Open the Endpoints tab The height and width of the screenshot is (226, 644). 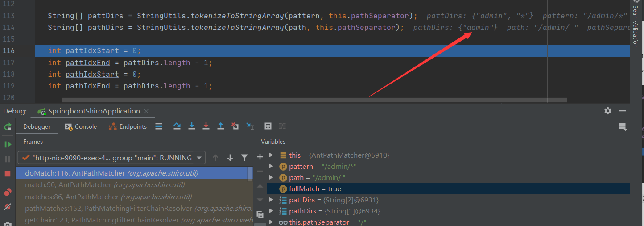(128, 127)
